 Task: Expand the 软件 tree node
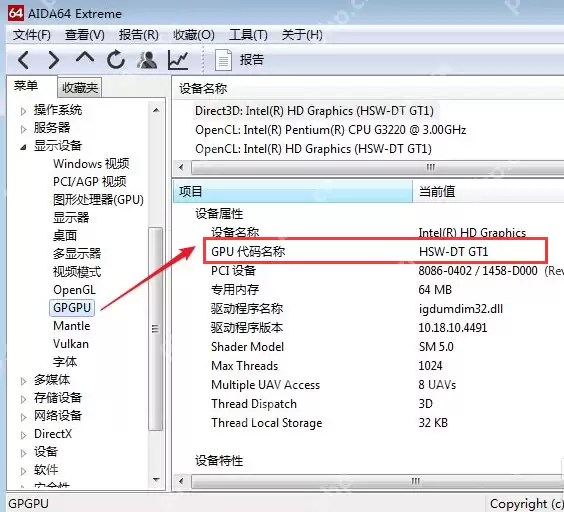click(23, 471)
